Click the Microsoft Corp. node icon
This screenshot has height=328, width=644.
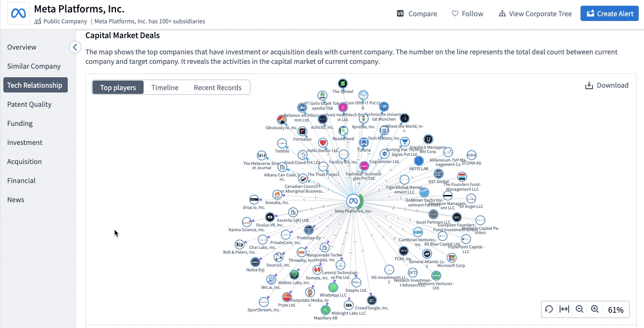[451, 258]
